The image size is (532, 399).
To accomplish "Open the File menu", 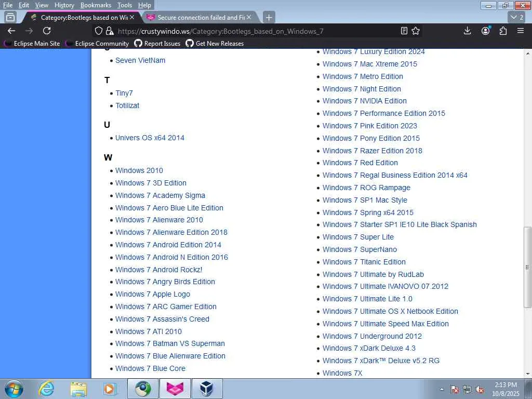I will [8, 5].
